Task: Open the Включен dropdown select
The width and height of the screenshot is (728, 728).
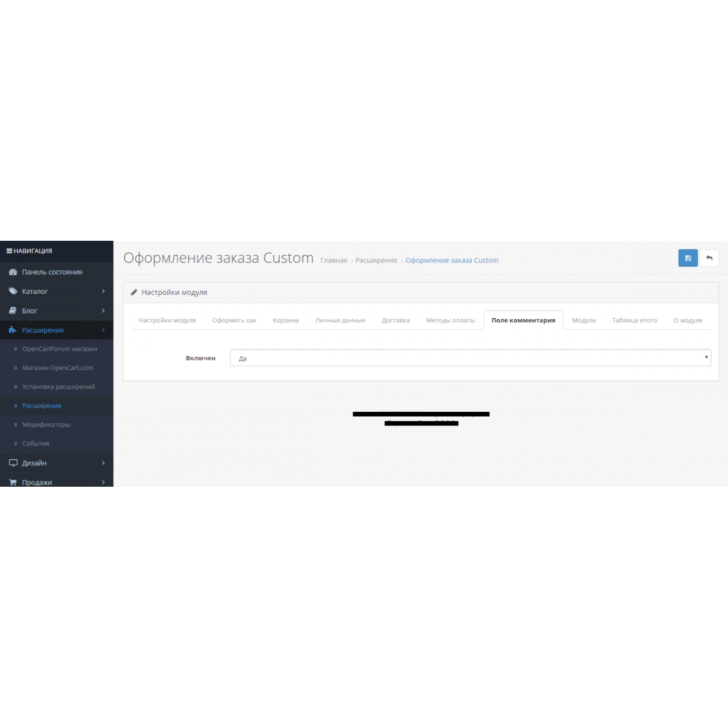Action: coord(470,358)
